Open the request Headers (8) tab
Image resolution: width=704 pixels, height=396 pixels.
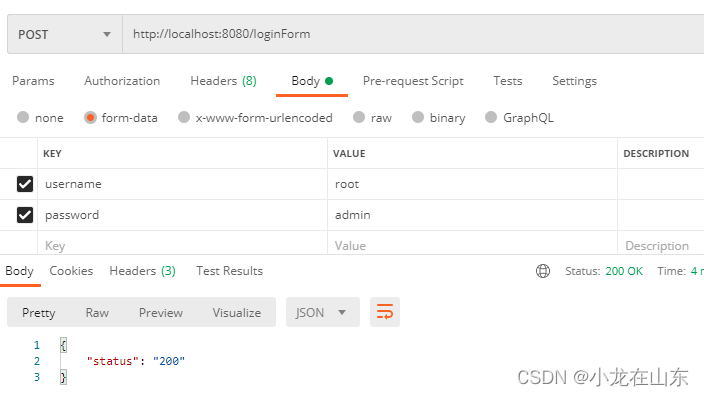pos(224,81)
